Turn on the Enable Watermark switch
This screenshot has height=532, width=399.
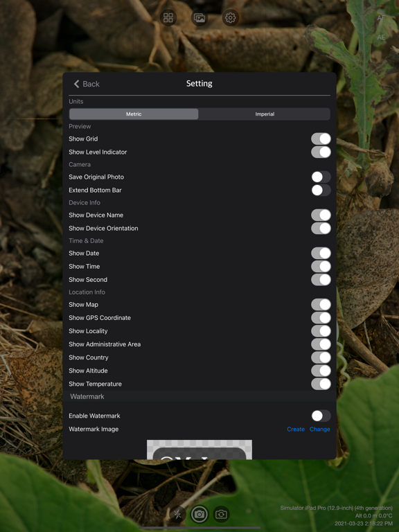pos(321,416)
